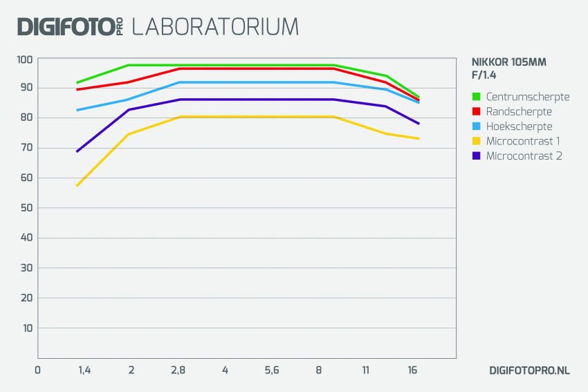
Task: Click the DIGIFOTO PRO logo
Action: tap(70, 26)
